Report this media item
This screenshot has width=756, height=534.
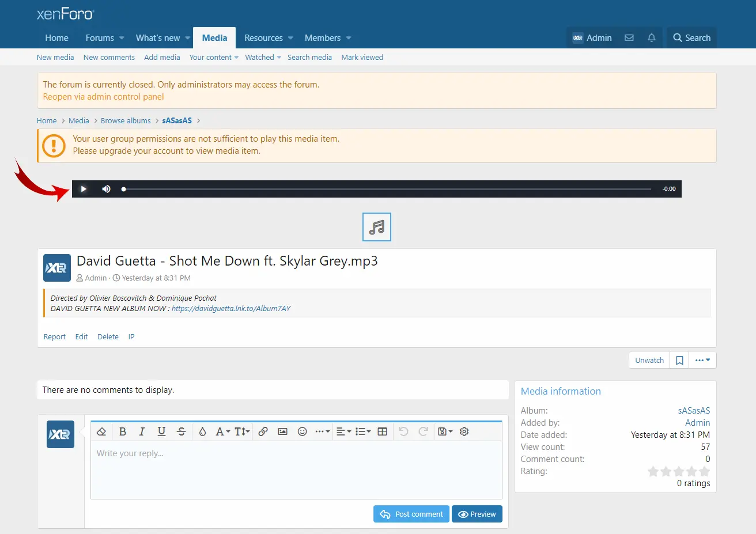[x=55, y=337]
